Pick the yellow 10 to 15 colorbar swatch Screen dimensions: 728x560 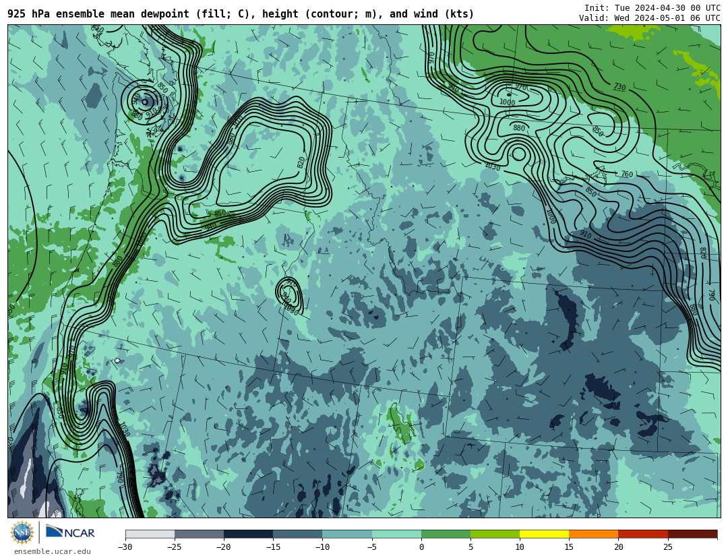(x=544, y=534)
